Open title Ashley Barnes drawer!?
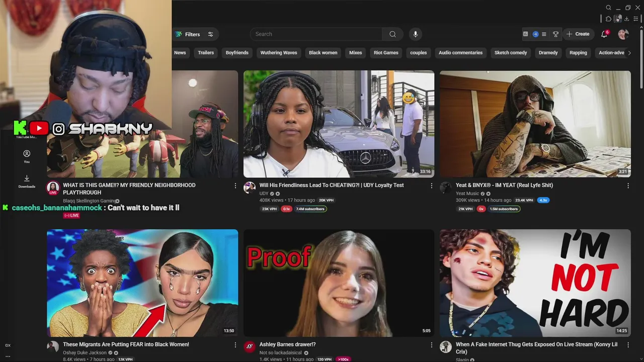 pyautogui.click(x=288, y=345)
